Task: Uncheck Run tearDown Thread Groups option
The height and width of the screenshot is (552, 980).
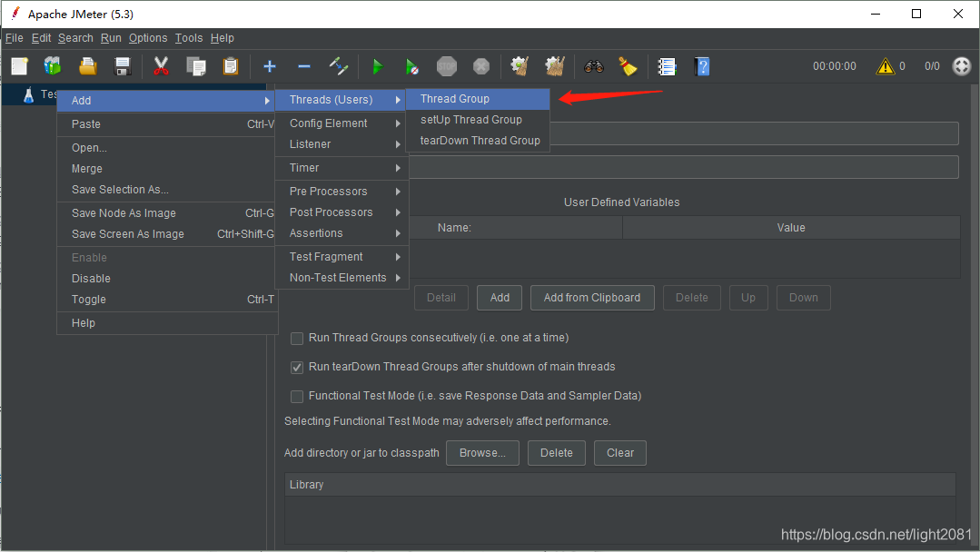Action: 297,368
